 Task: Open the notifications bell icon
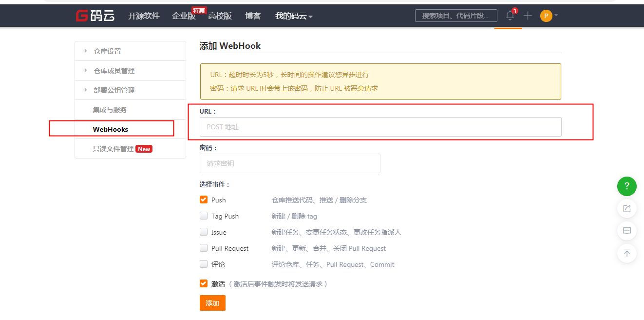[x=510, y=16]
